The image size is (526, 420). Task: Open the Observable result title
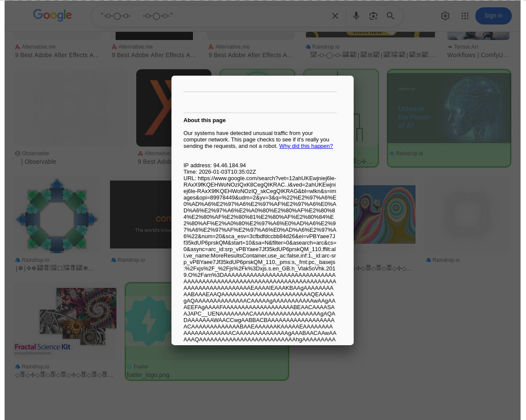[39, 162]
